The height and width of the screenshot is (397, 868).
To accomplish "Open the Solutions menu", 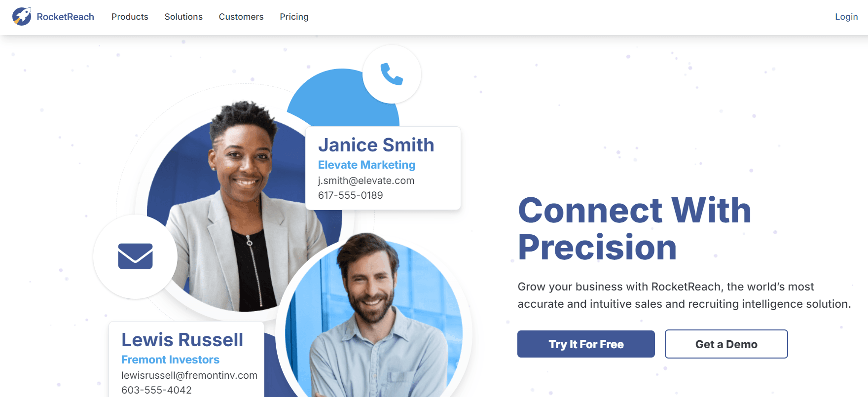I will coord(183,17).
